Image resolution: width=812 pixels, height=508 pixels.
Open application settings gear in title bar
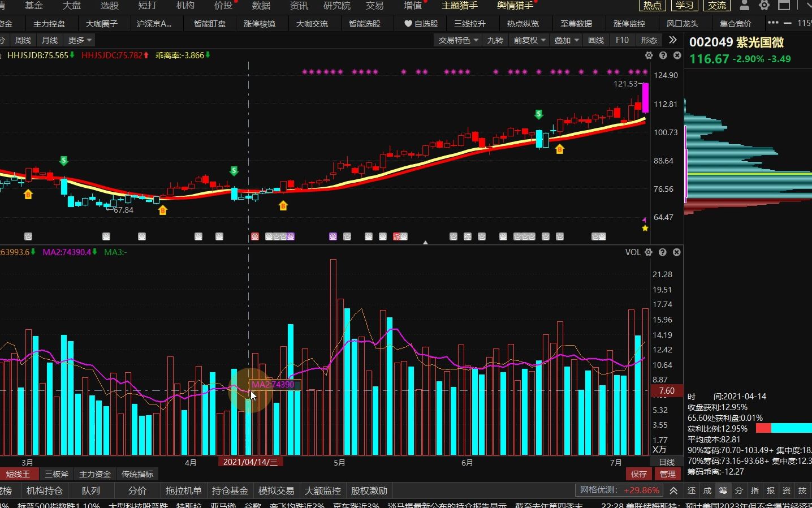[x=765, y=6]
